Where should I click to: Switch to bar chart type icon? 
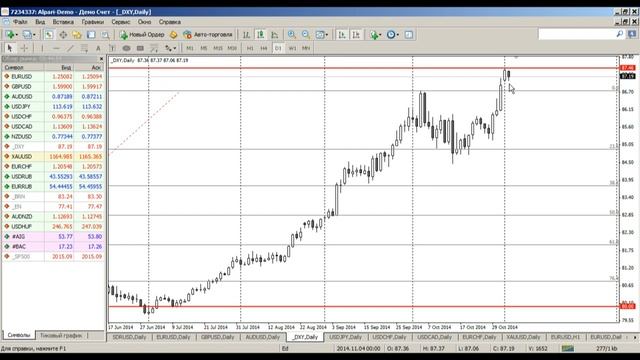click(x=247, y=35)
